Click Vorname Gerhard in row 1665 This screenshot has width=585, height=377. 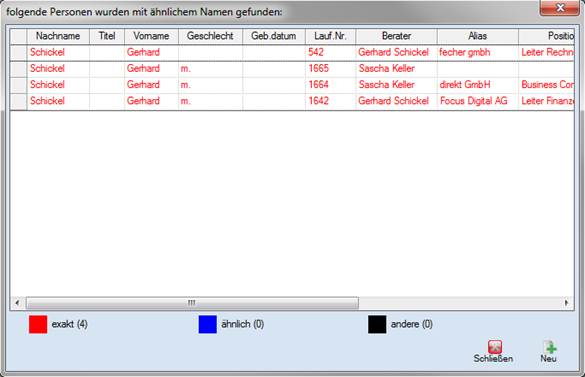coord(151,69)
